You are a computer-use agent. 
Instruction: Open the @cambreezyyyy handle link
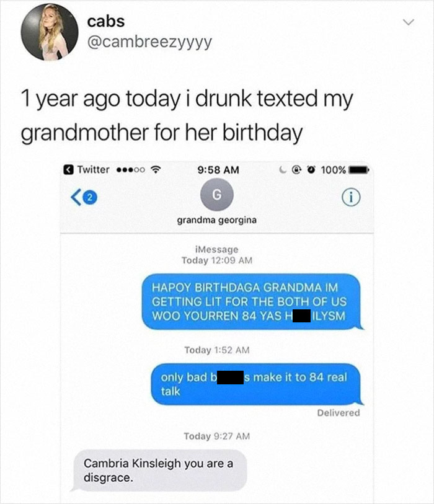coord(149,42)
